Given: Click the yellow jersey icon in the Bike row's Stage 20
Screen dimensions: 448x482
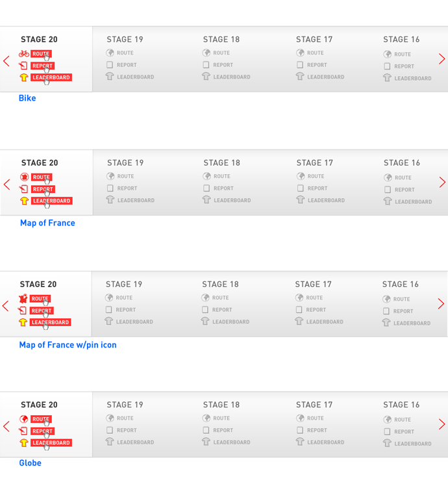Looking at the screenshot, I should coord(24,77).
